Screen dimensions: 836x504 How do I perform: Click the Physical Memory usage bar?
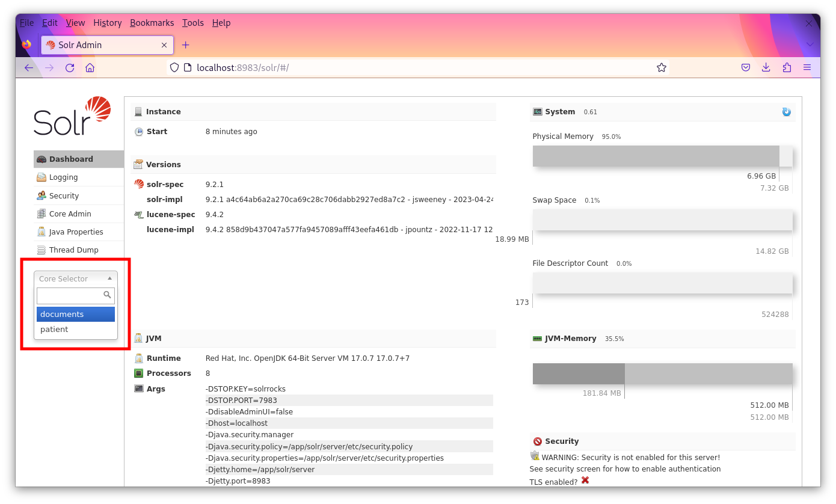[x=662, y=156]
